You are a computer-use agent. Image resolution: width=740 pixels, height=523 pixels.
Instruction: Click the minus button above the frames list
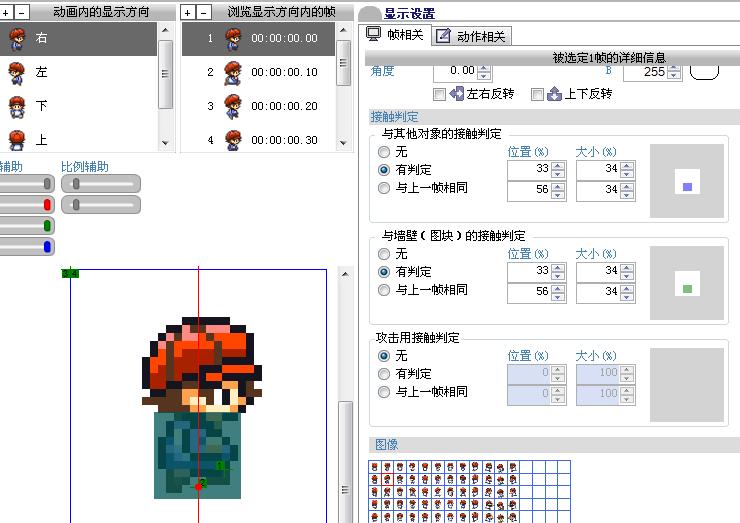[203, 13]
